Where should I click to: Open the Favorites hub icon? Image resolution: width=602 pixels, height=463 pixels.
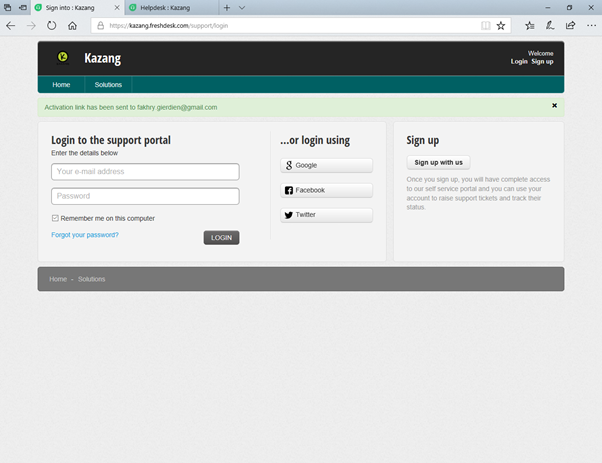tap(530, 26)
